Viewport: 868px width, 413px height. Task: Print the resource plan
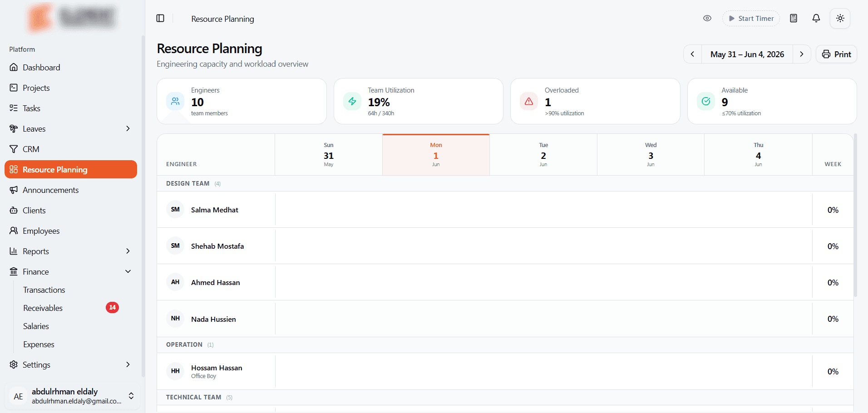point(836,54)
